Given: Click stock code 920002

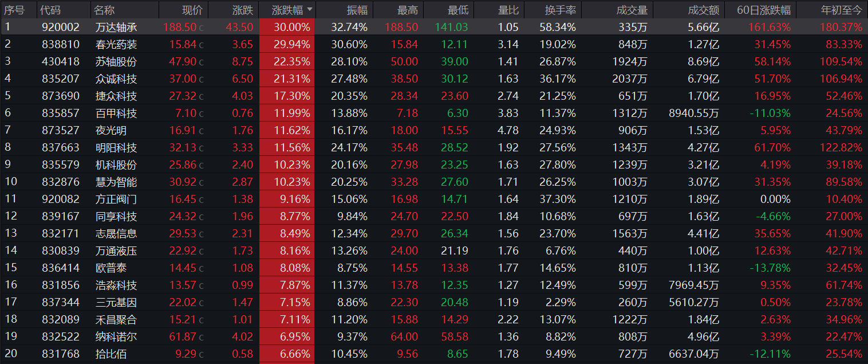Looking at the screenshot, I should tap(61, 27).
